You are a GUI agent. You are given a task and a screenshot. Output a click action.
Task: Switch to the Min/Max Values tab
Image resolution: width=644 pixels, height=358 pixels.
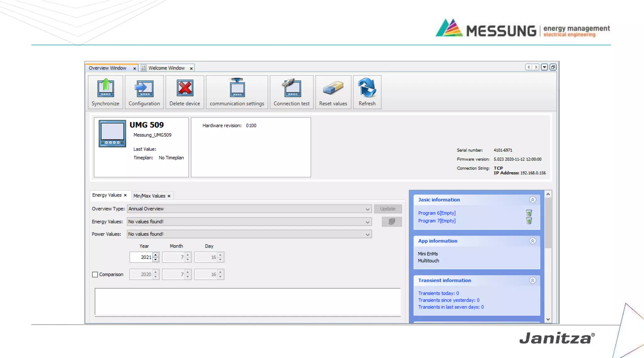[149, 196]
